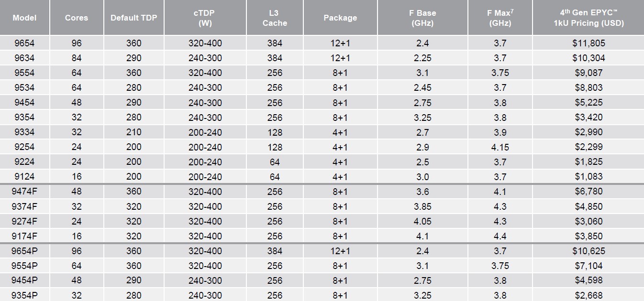This screenshot has width=644, height=301.
Task: Select the 9174F model cell
Action: [24, 236]
